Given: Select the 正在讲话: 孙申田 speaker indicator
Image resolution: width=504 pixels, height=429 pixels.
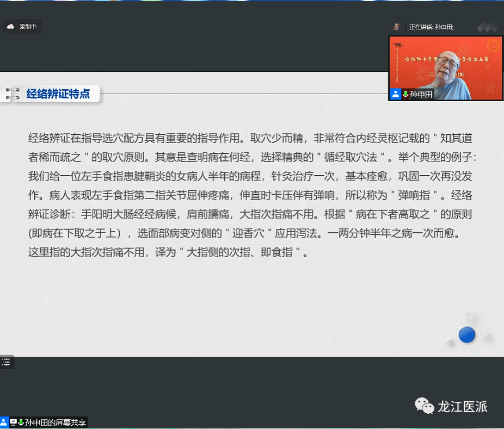Looking at the screenshot, I should [431, 27].
